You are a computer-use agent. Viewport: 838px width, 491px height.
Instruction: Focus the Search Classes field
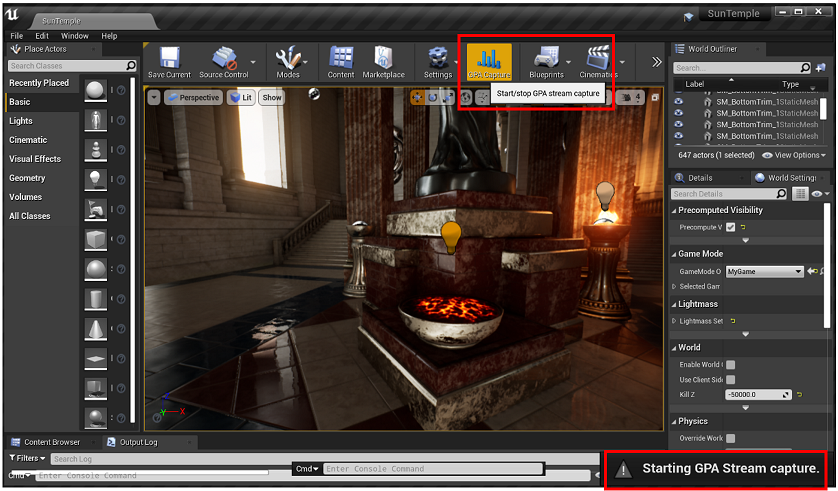(x=73, y=66)
